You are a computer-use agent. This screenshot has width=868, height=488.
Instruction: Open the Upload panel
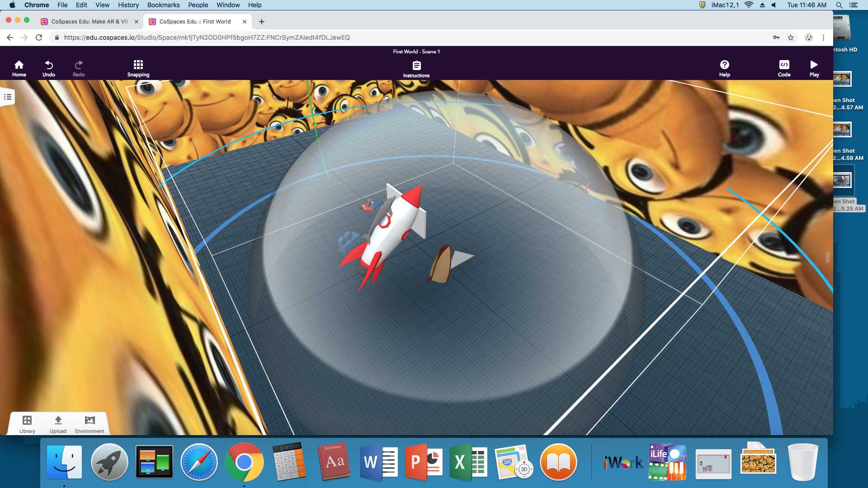(58, 424)
